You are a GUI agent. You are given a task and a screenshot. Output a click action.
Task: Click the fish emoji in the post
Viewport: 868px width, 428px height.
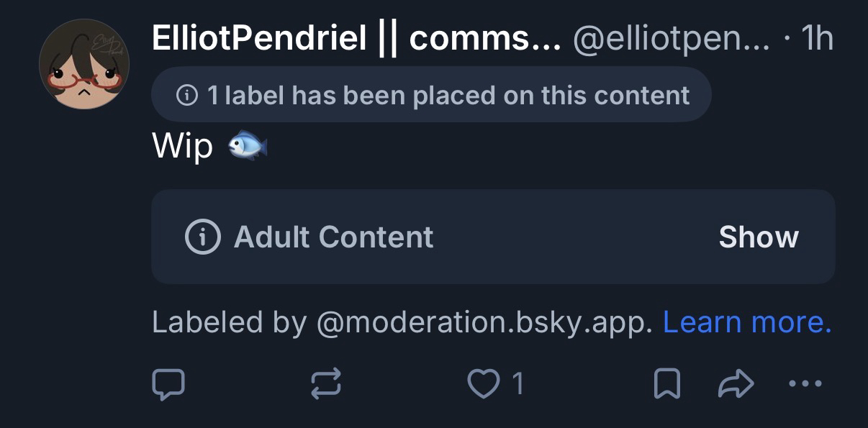click(248, 147)
